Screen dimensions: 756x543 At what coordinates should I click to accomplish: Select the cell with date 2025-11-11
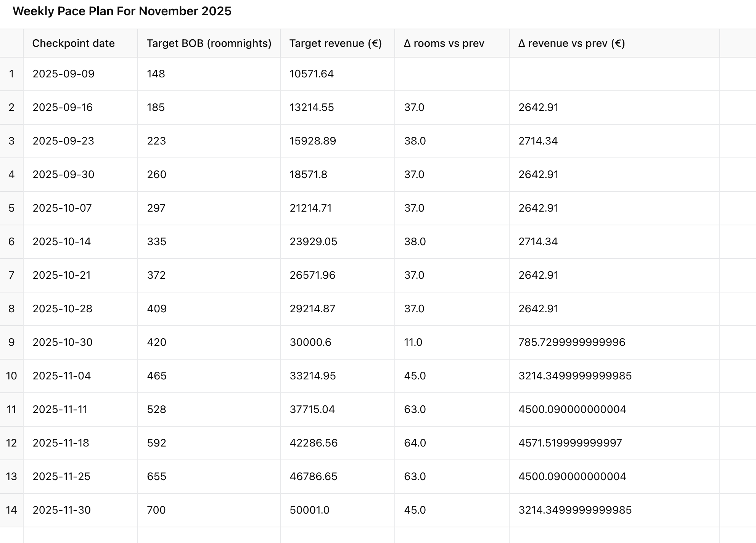[x=60, y=410]
